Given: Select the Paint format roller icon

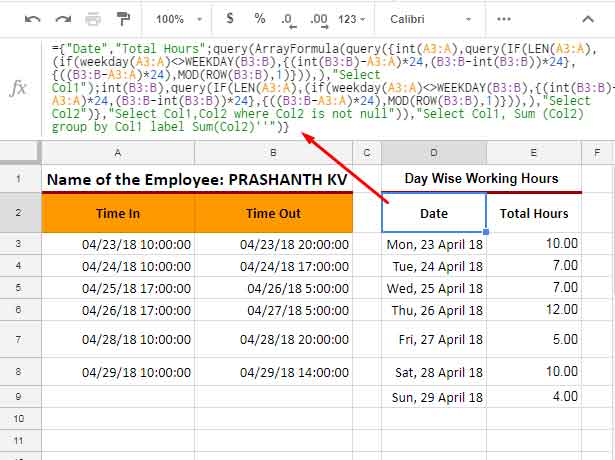Looking at the screenshot, I should [123, 19].
